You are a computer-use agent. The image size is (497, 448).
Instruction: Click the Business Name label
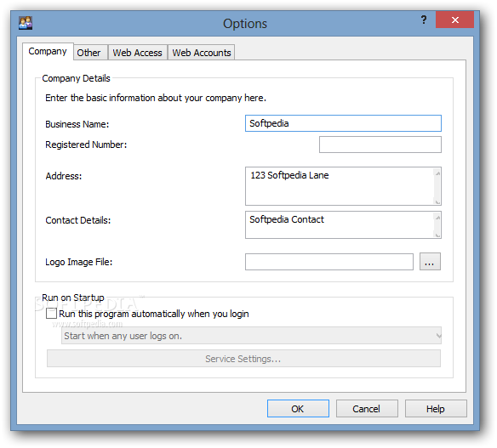77,124
